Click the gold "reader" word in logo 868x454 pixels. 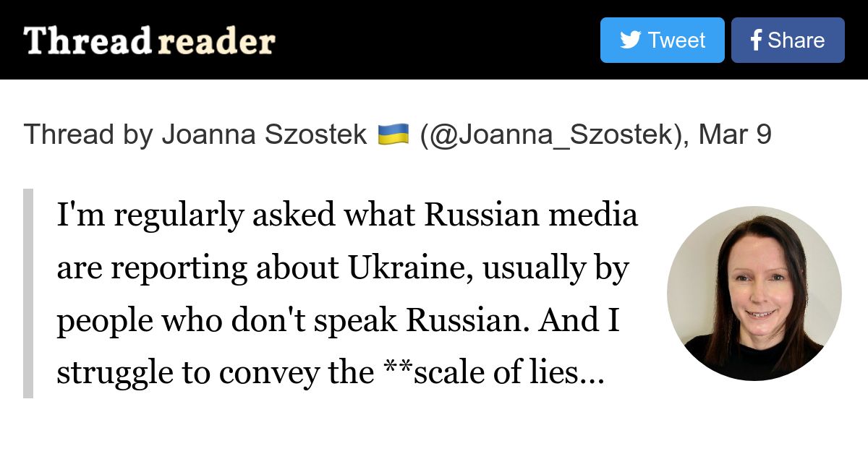tap(216, 42)
